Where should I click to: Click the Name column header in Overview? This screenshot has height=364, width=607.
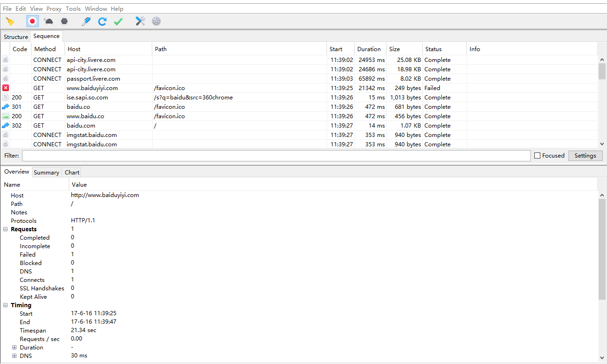35,184
